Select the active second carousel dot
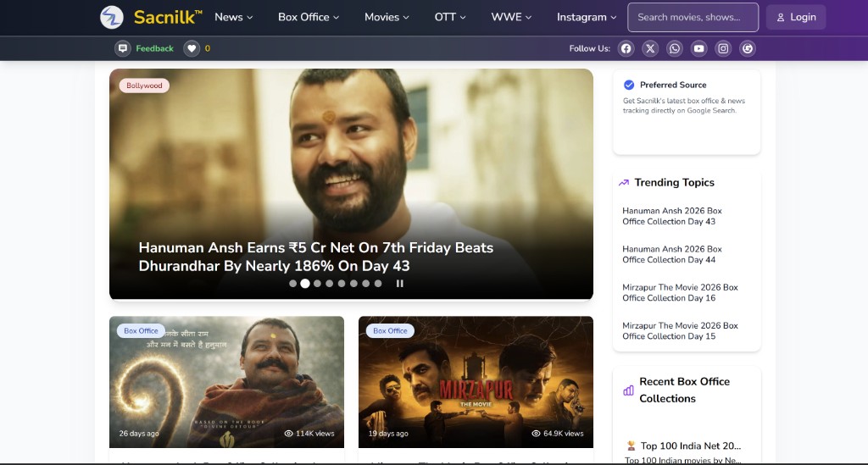Image resolution: width=868 pixels, height=465 pixels. tap(305, 284)
